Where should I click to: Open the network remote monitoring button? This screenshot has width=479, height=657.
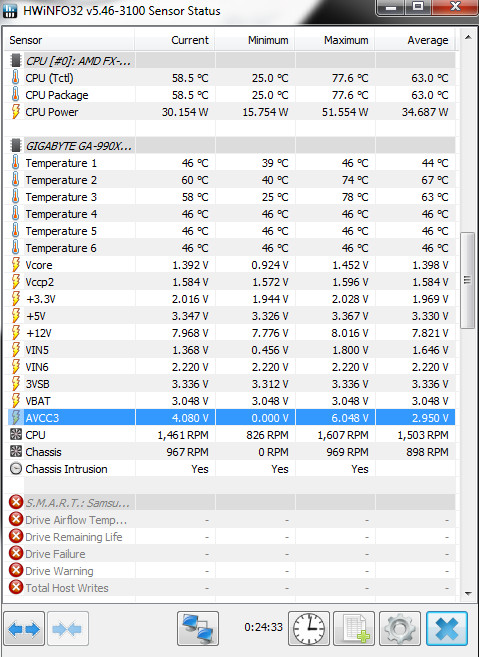pyautogui.click(x=198, y=629)
